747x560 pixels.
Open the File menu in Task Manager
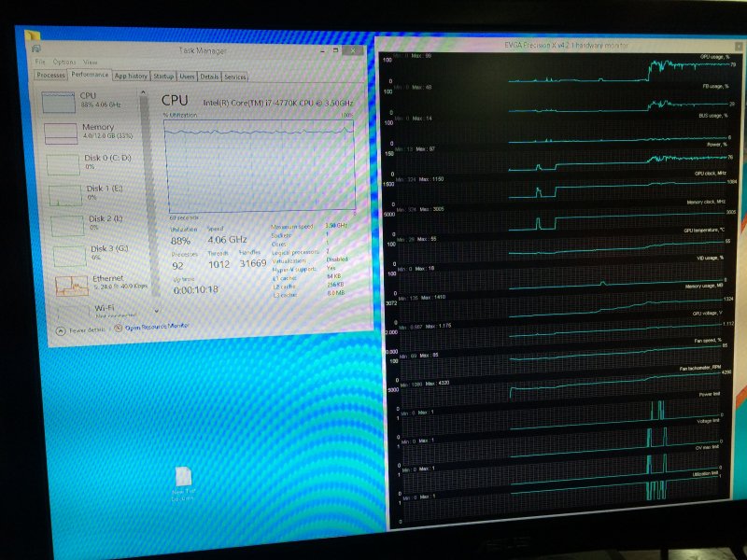pos(40,62)
